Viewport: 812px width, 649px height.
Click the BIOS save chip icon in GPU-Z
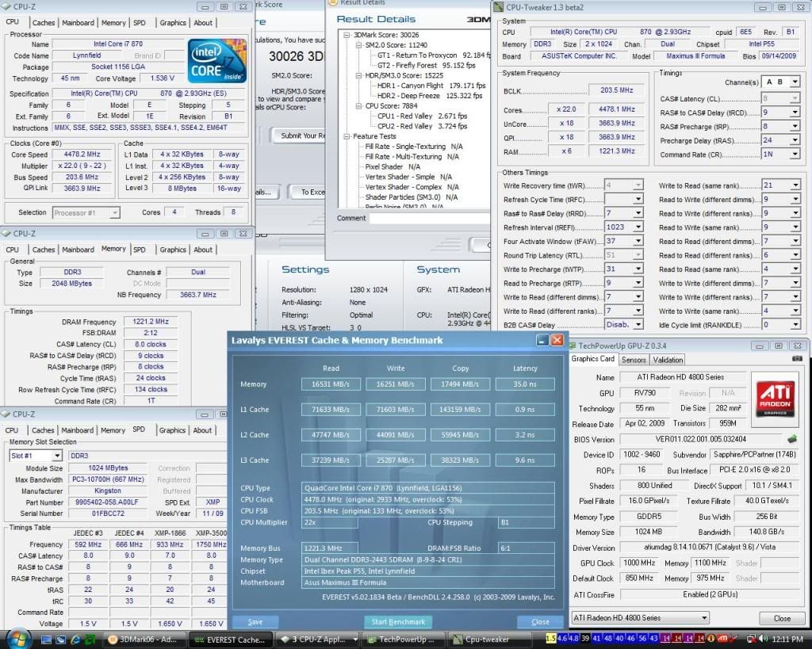point(792,439)
